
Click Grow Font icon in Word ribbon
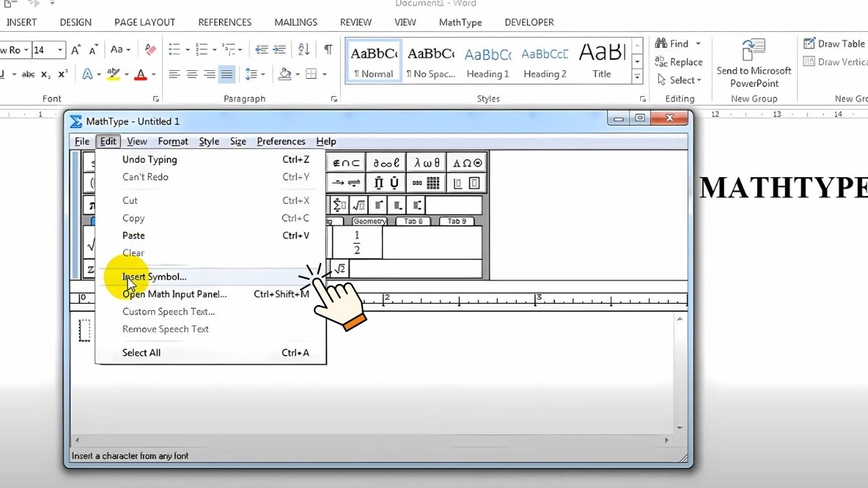(x=75, y=50)
